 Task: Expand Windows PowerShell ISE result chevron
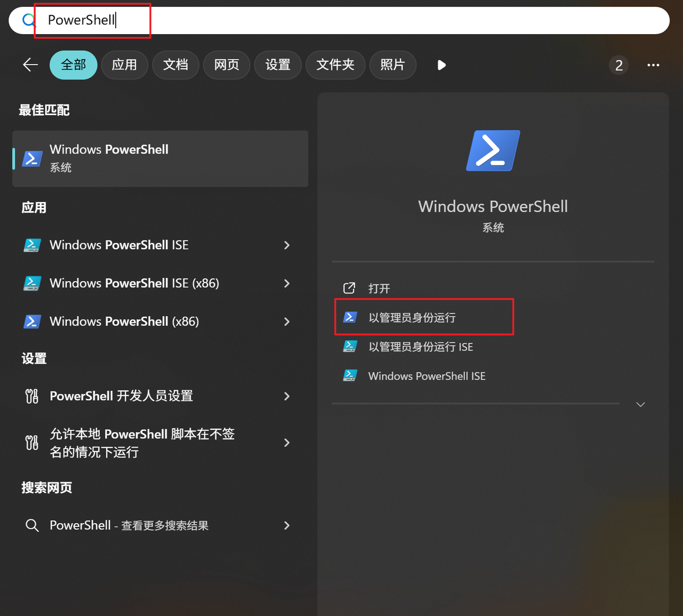click(x=287, y=245)
